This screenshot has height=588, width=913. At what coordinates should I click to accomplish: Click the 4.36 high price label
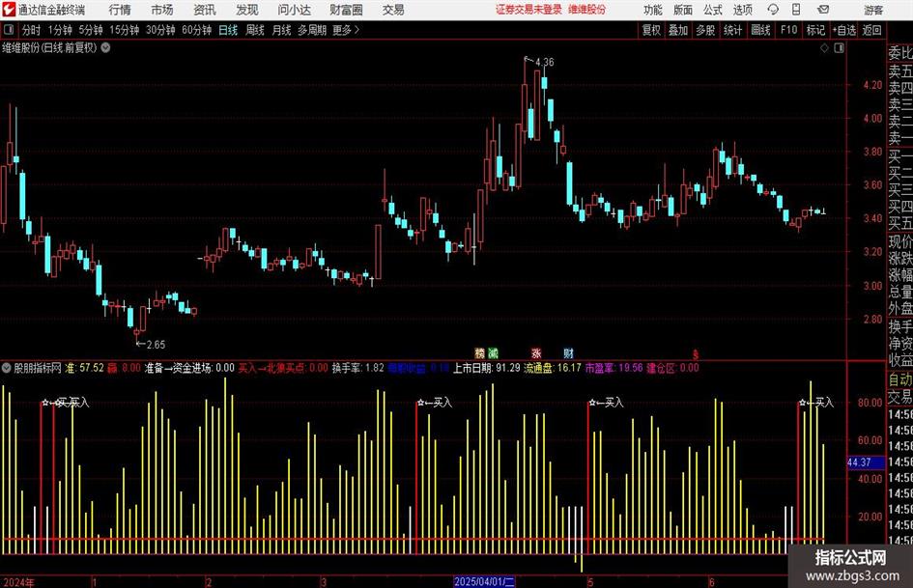click(545, 62)
